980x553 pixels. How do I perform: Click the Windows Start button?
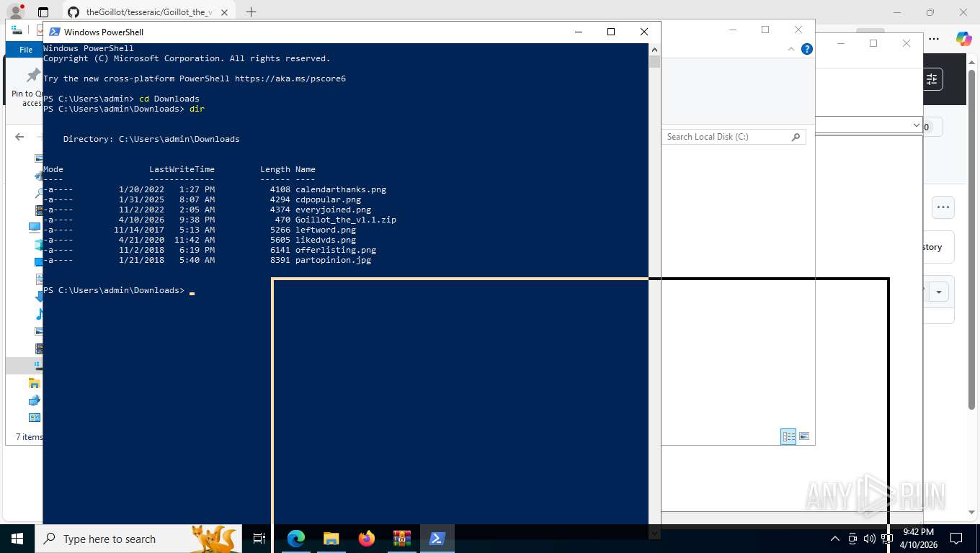tap(17, 539)
